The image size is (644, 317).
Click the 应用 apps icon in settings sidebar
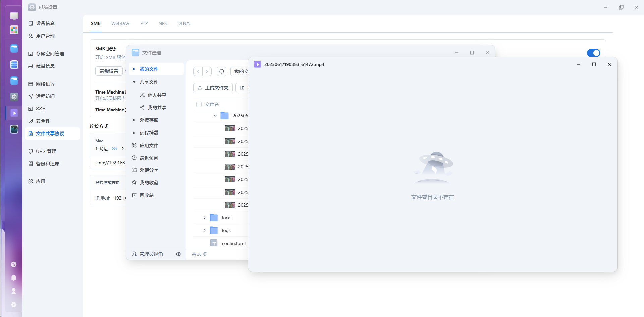click(x=31, y=181)
